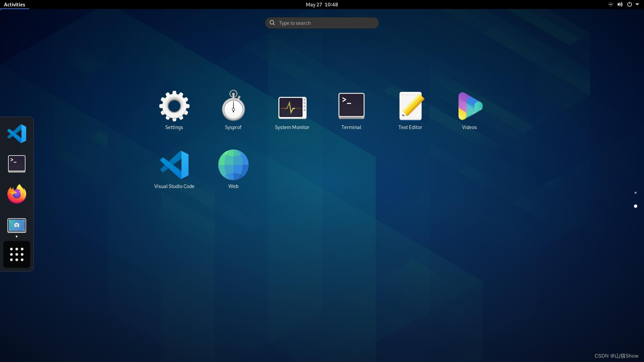
Task: Open the power icon menu
Action: pyautogui.click(x=629, y=4)
